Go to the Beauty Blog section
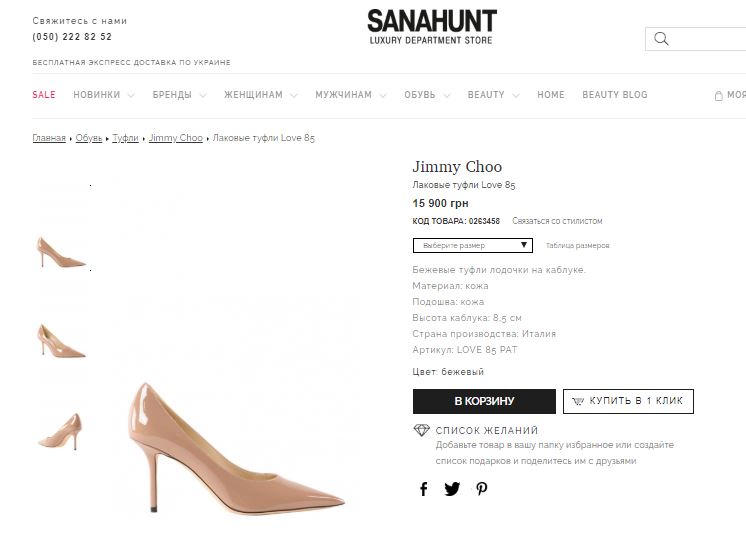Screen dimensions: 746x552 click(x=614, y=95)
